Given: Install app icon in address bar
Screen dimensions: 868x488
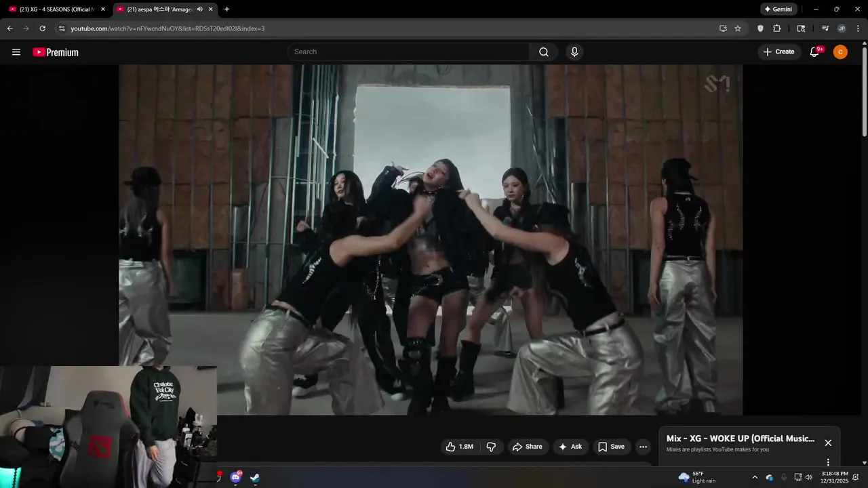Looking at the screenshot, I should tap(723, 28).
